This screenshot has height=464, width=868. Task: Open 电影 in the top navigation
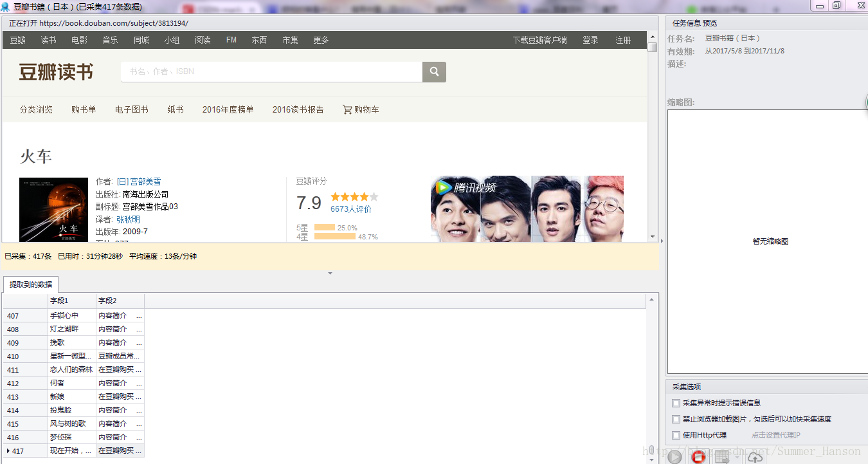click(x=79, y=40)
